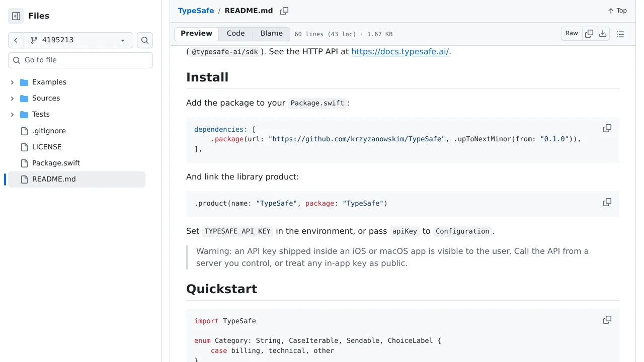Click the LICENSE file icon
The image size is (644, 362).
pos(24,147)
